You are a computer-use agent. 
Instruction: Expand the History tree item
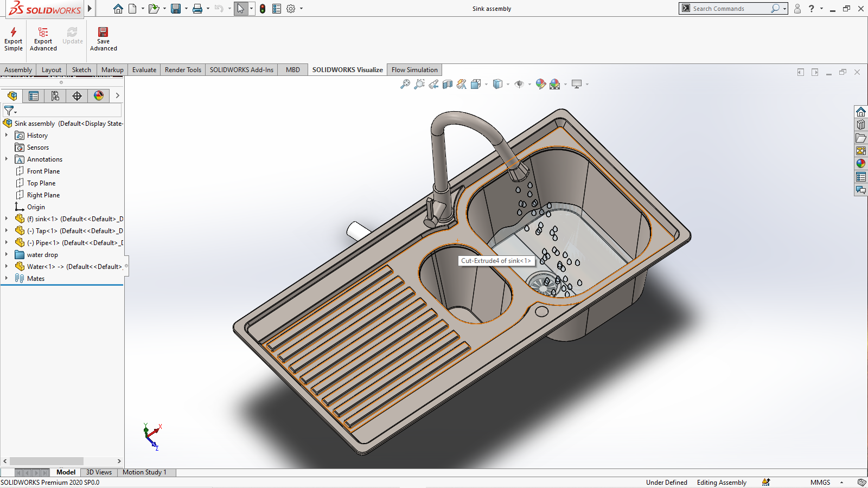(x=7, y=135)
